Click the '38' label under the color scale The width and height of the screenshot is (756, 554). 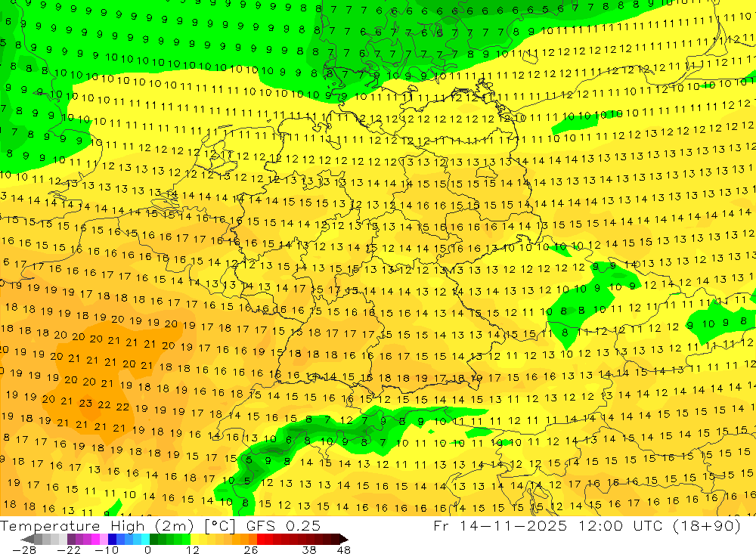(309, 550)
